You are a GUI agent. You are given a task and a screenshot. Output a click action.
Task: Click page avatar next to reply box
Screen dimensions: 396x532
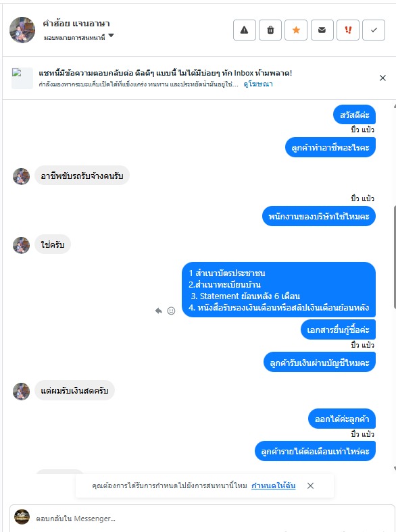[22, 516]
